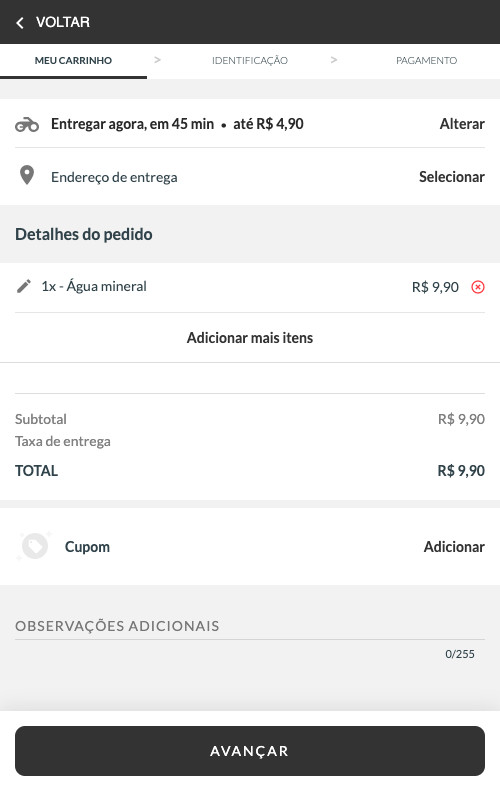Click the chevron after Identificação step
500x791 pixels.
(x=334, y=60)
